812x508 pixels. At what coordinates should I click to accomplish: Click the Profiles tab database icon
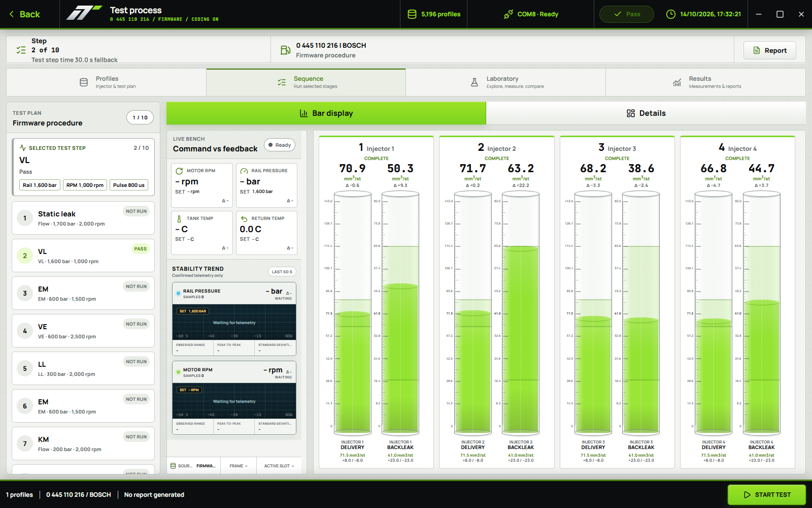[84, 82]
